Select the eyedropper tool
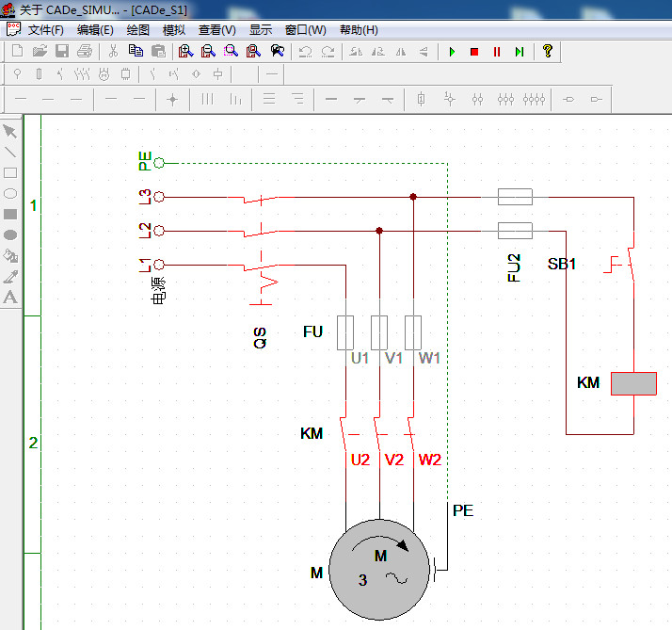This screenshot has width=672, height=630. coord(10,277)
